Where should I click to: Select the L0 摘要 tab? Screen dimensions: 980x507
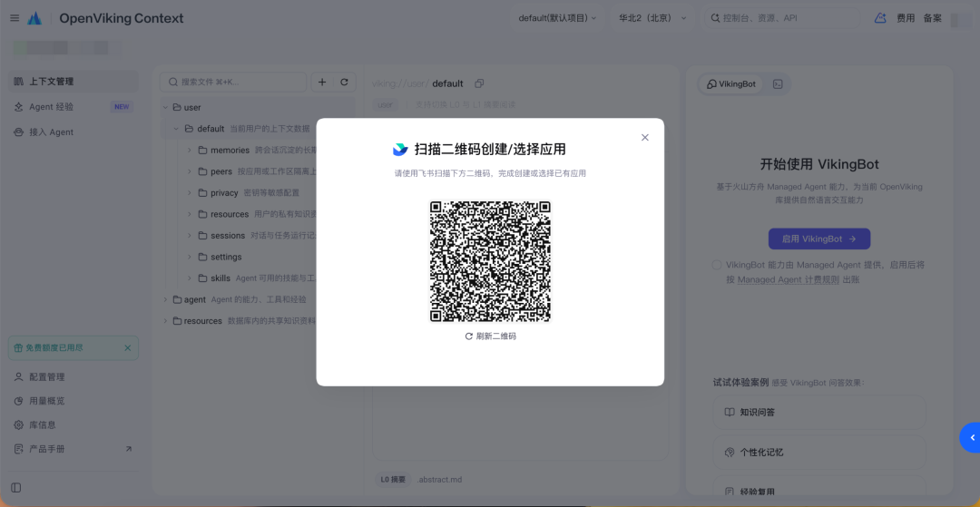(x=394, y=480)
